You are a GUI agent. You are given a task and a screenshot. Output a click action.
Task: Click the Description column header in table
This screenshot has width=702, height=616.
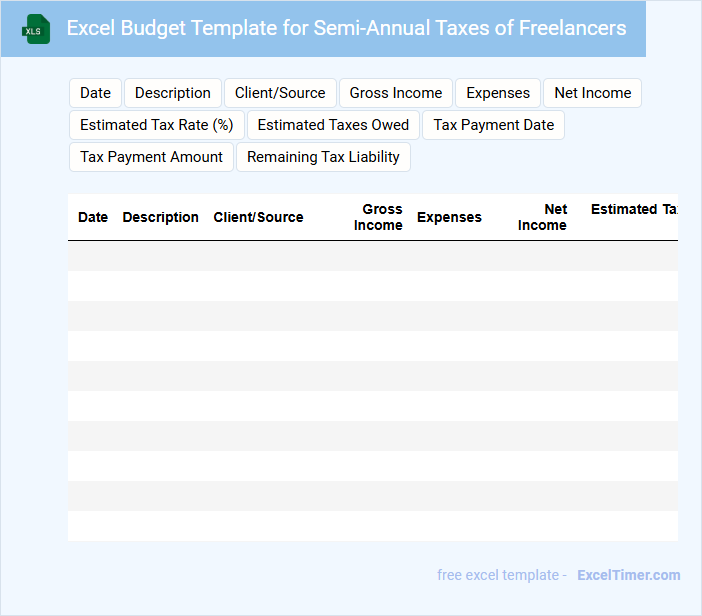(160, 217)
